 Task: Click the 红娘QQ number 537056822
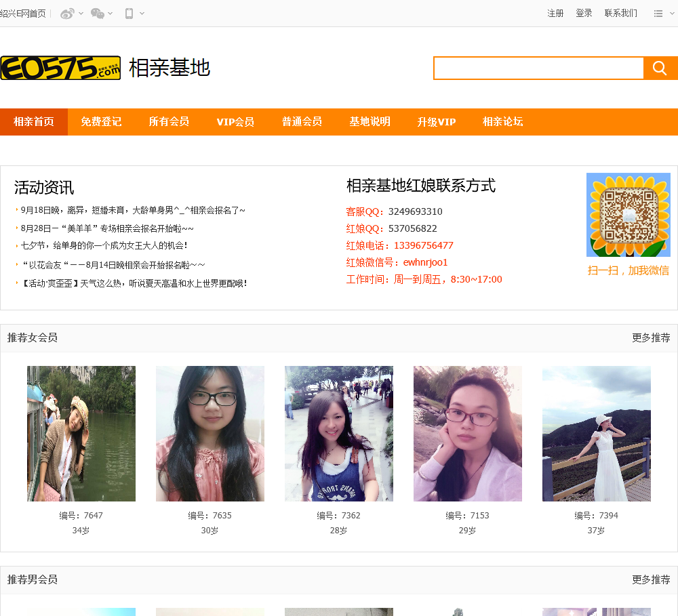pos(412,228)
